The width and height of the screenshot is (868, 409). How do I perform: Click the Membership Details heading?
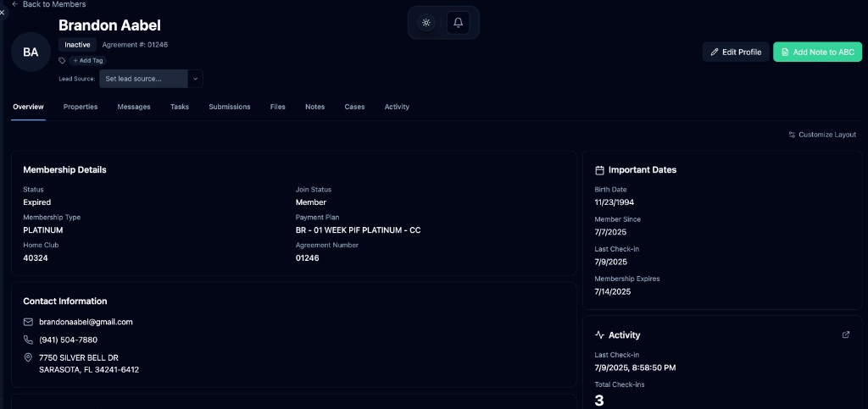(64, 169)
